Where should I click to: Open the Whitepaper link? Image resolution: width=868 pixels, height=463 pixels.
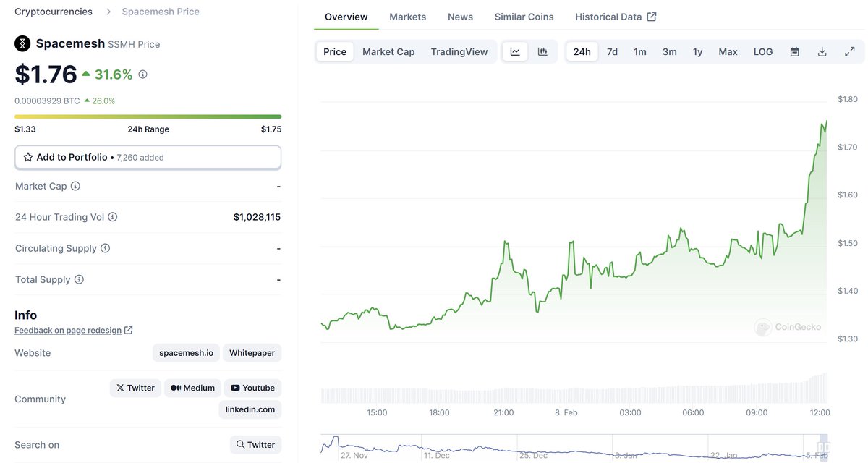point(252,353)
